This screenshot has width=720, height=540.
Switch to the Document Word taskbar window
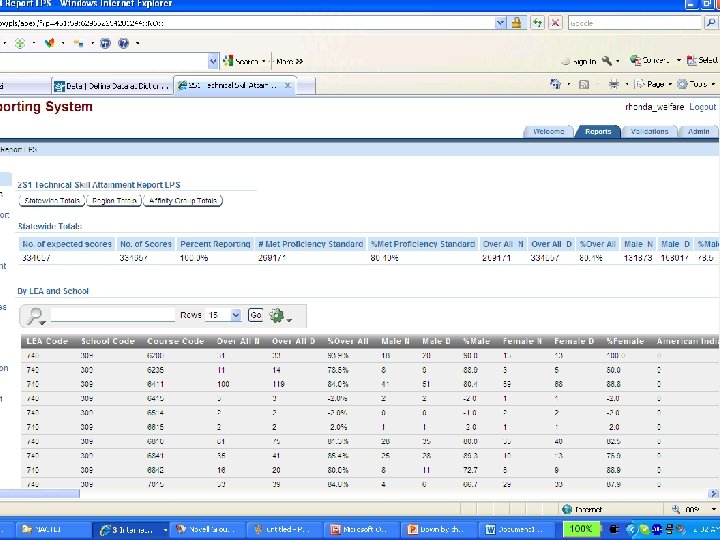click(516, 529)
